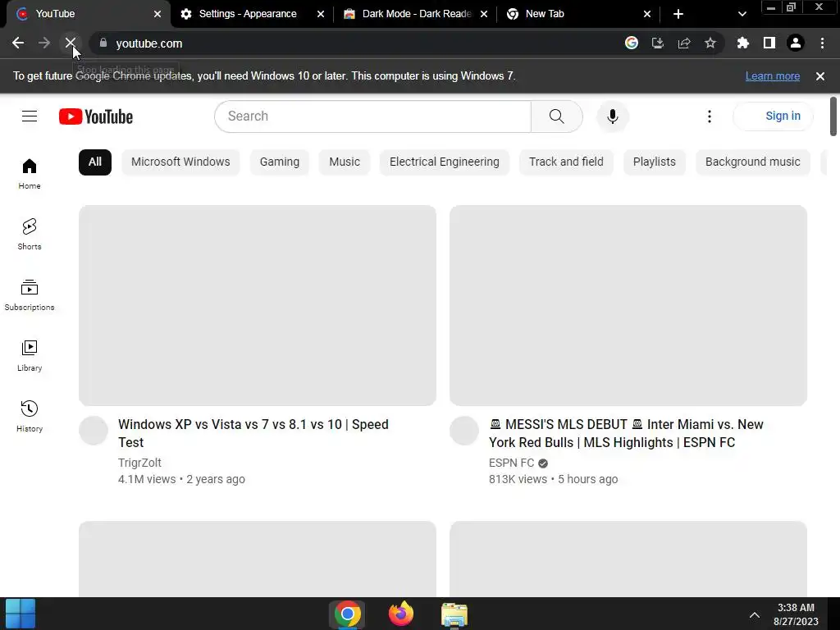Close the New Tab tab

(x=647, y=14)
